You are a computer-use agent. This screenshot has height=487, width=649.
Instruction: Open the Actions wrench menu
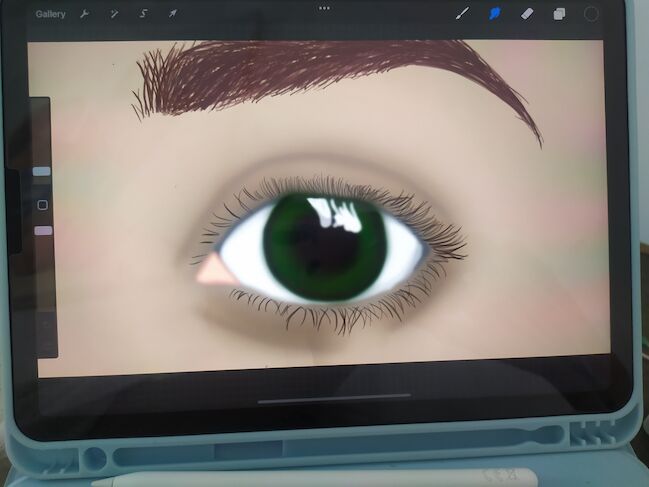[84, 14]
